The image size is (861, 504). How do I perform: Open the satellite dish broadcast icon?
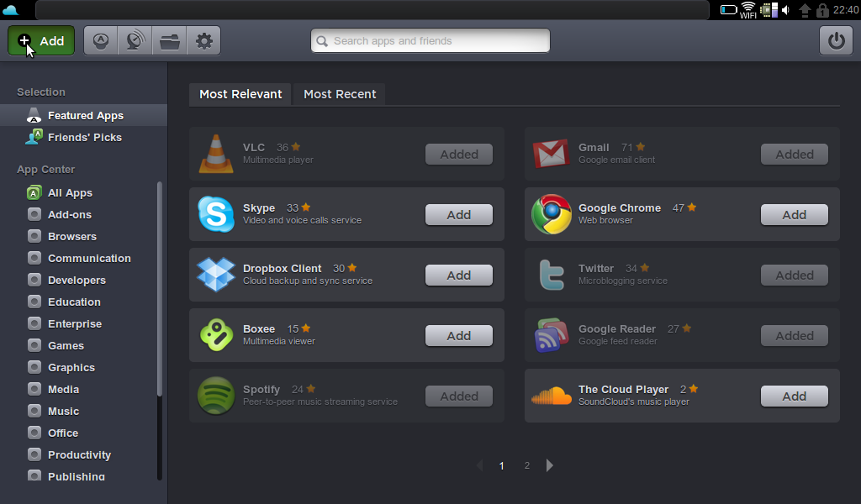(x=135, y=40)
